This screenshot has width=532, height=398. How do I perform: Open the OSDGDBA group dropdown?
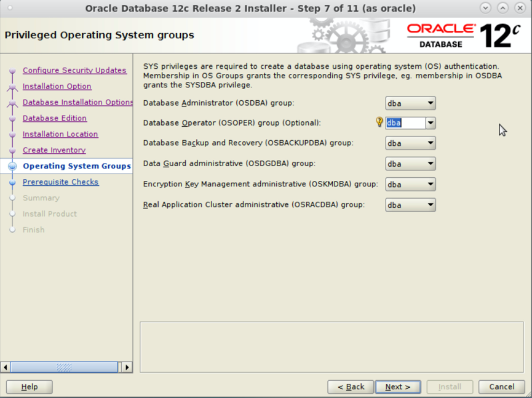click(x=410, y=164)
